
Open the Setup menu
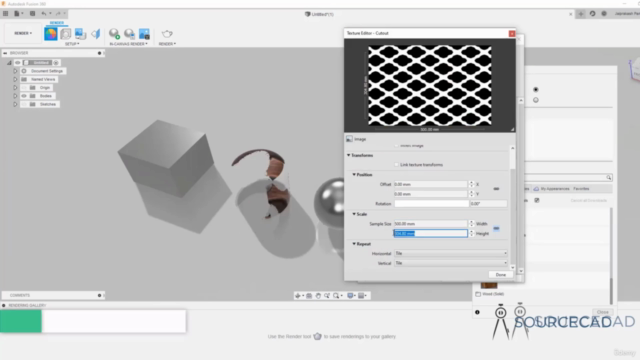[72, 44]
